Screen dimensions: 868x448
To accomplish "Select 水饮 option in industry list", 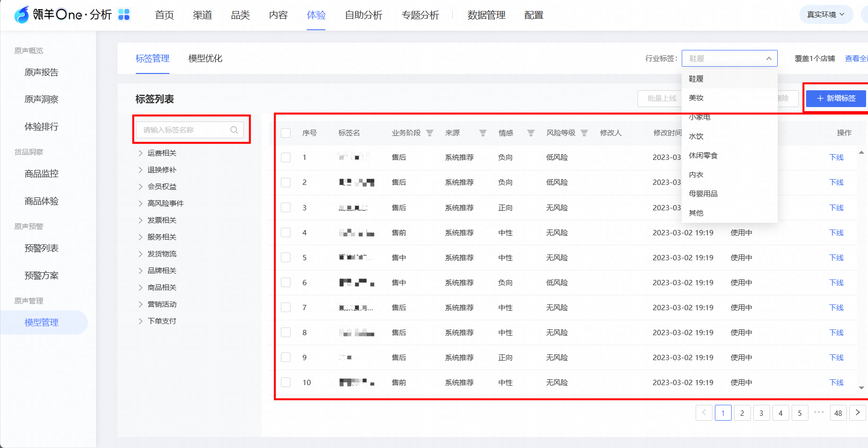I will [729, 136].
